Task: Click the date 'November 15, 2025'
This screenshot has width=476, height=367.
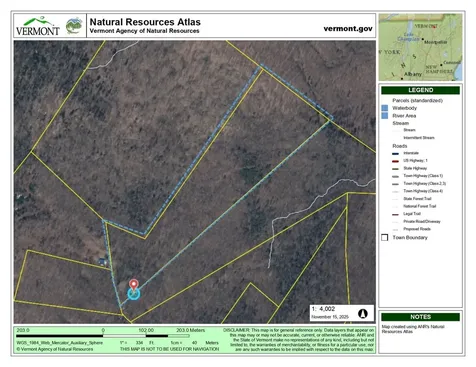Action: pos(330,317)
